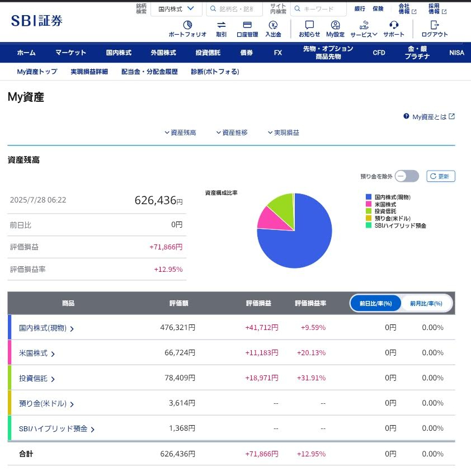Open the 保険 link
This screenshot has height=476, width=471.
coord(378,9)
